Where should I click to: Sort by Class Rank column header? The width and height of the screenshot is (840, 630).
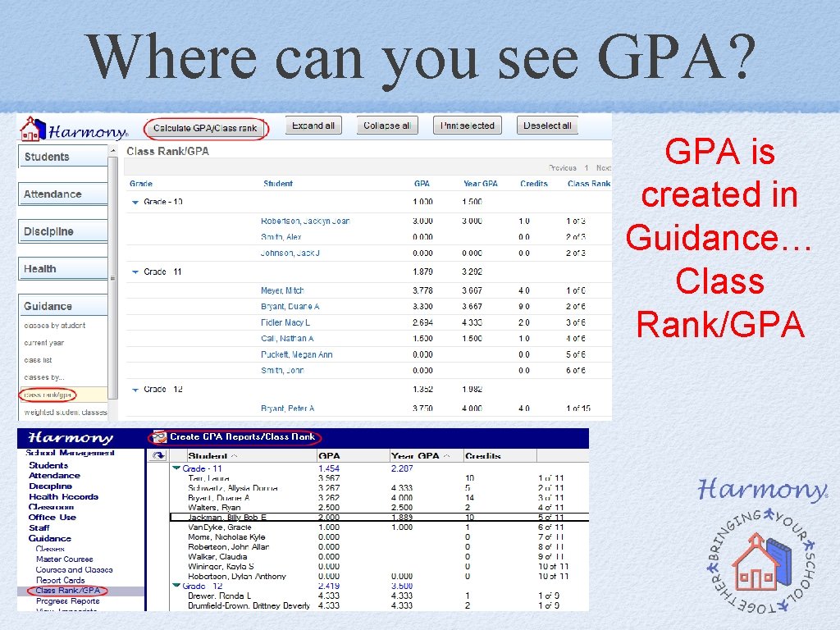point(589,183)
